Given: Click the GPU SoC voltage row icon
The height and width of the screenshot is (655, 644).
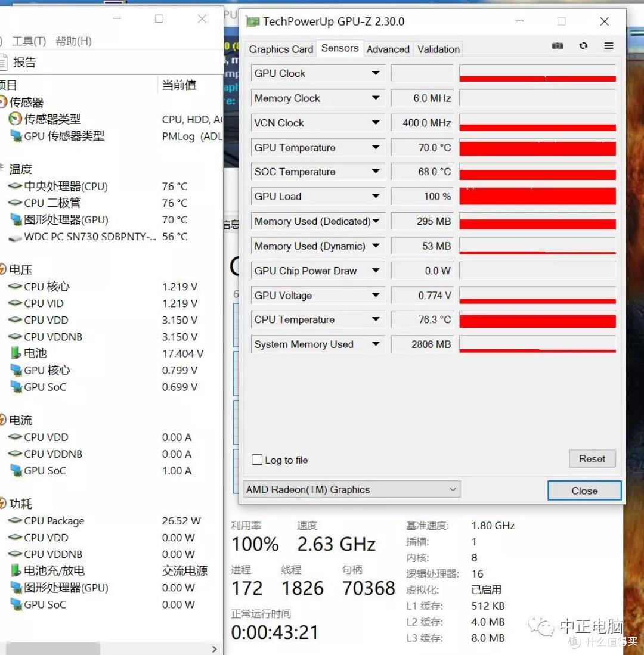Looking at the screenshot, I should point(16,387).
